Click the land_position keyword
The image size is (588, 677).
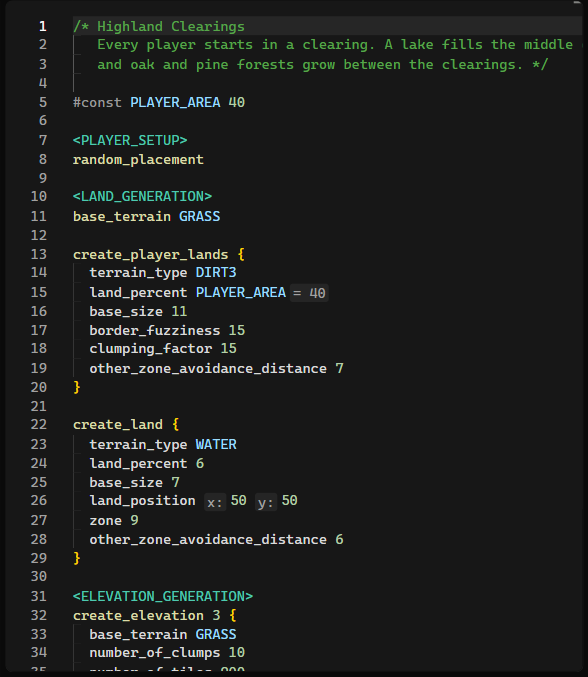pos(142,500)
